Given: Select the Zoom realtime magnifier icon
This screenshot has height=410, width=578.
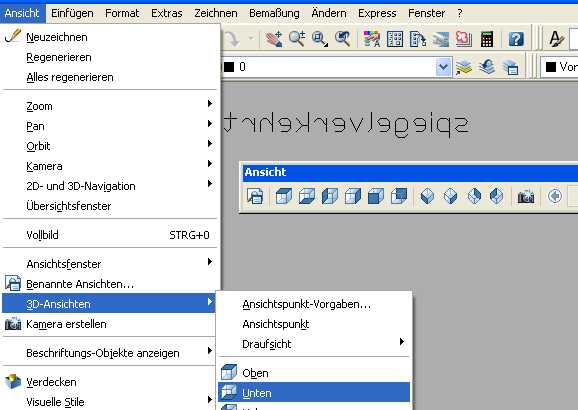Looking at the screenshot, I should point(297,39).
